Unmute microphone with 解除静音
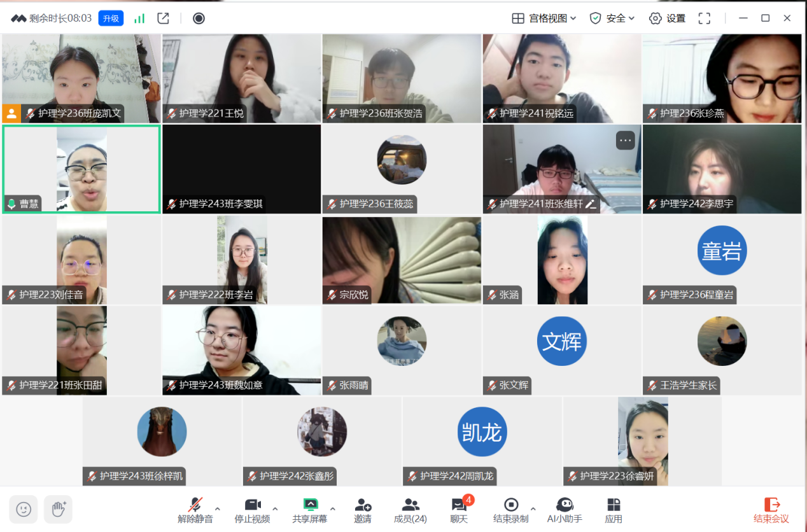 (195, 510)
